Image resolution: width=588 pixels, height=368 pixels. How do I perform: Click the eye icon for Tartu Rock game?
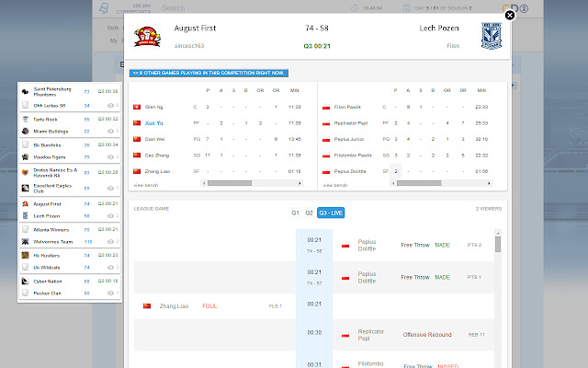tap(110, 132)
